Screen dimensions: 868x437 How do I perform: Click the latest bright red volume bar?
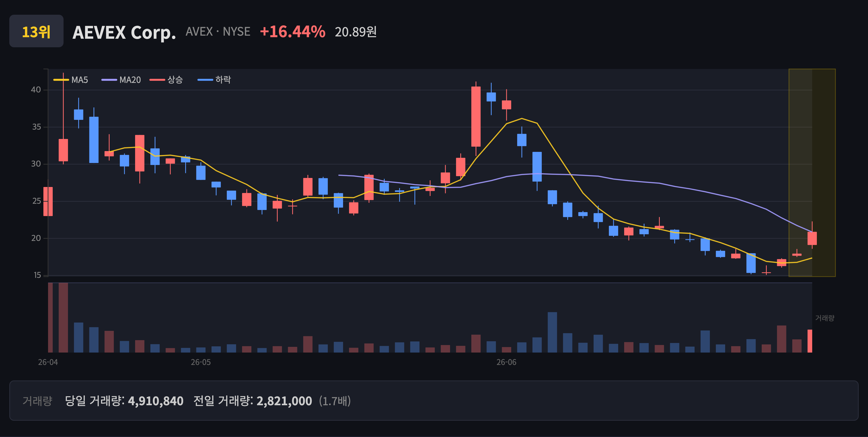pyautogui.click(x=810, y=341)
